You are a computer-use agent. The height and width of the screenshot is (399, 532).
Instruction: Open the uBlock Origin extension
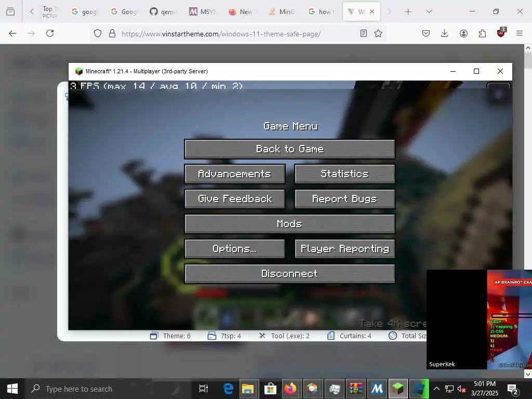(501, 33)
